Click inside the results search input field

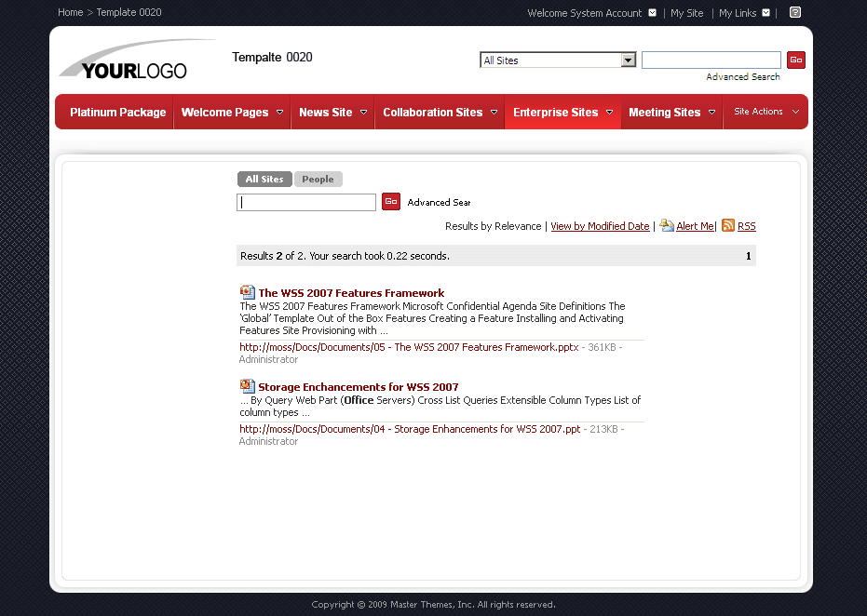[x=305, y=201]
